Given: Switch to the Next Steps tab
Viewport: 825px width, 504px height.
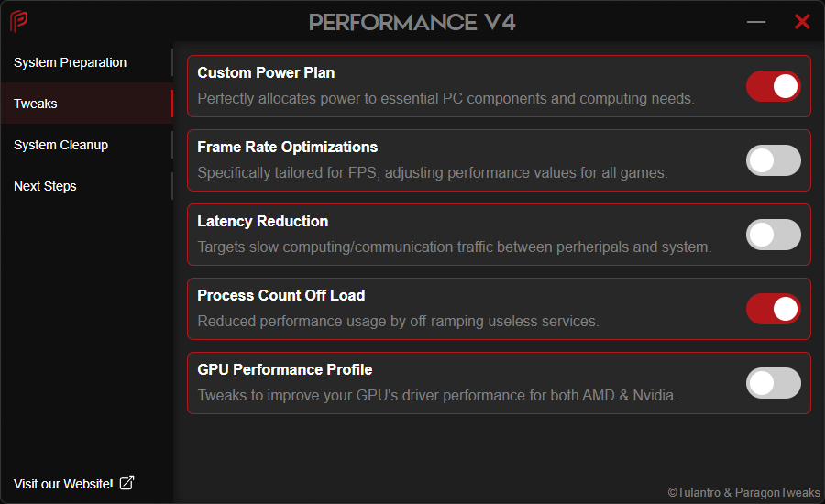Looking at the screenshot, I should (x=45, y=186).
